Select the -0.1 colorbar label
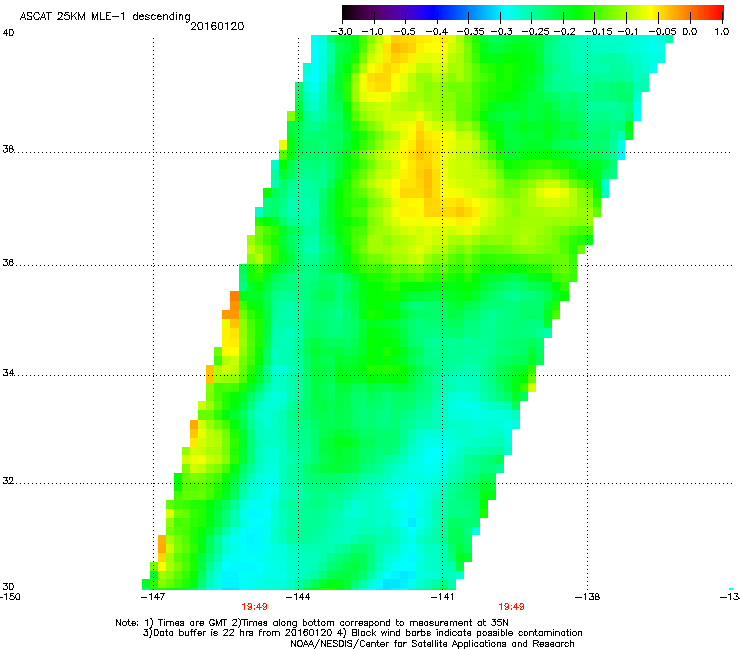The image size is (740, 650). (x=628, y=32)
